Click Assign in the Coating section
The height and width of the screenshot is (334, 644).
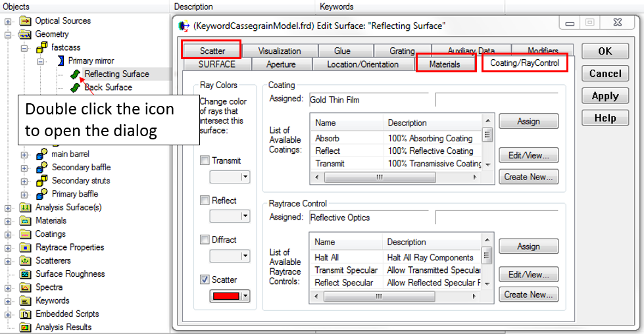pyautogui.click(x=528, y=121)
